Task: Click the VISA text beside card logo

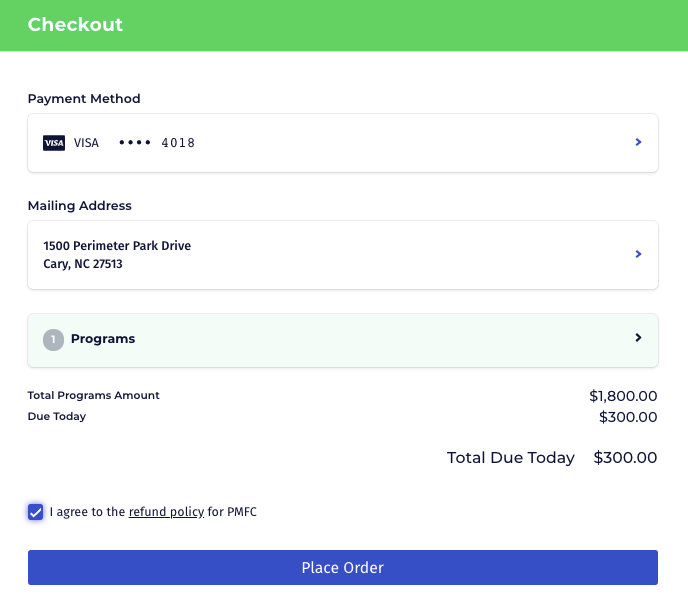Action: pyautogui.click(x=86, y=143)
